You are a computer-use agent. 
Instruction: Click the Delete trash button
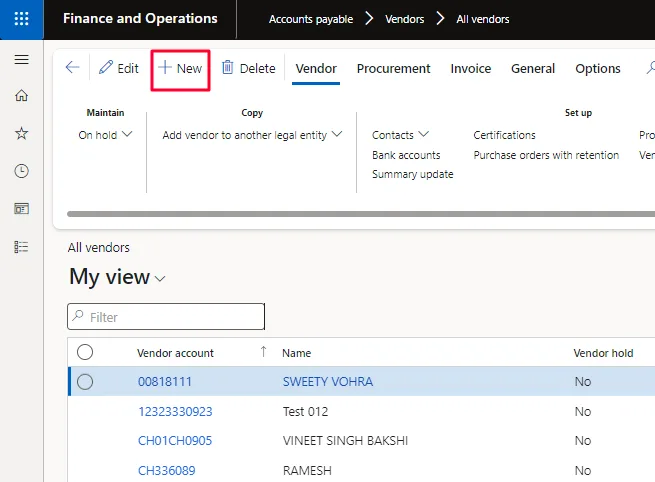(249, 68)
